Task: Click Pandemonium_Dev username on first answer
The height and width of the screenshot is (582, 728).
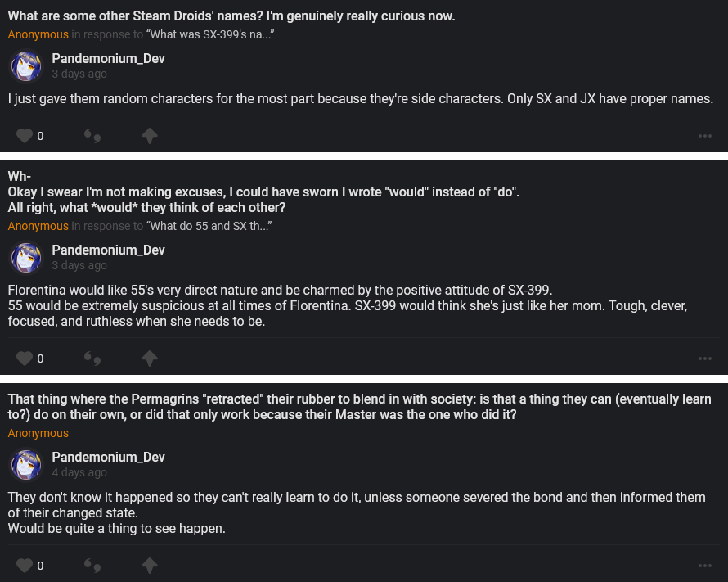Action: point(108,58)
